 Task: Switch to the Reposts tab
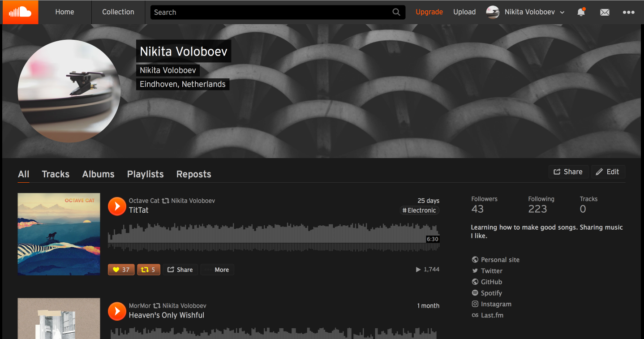tap(194, 174)
